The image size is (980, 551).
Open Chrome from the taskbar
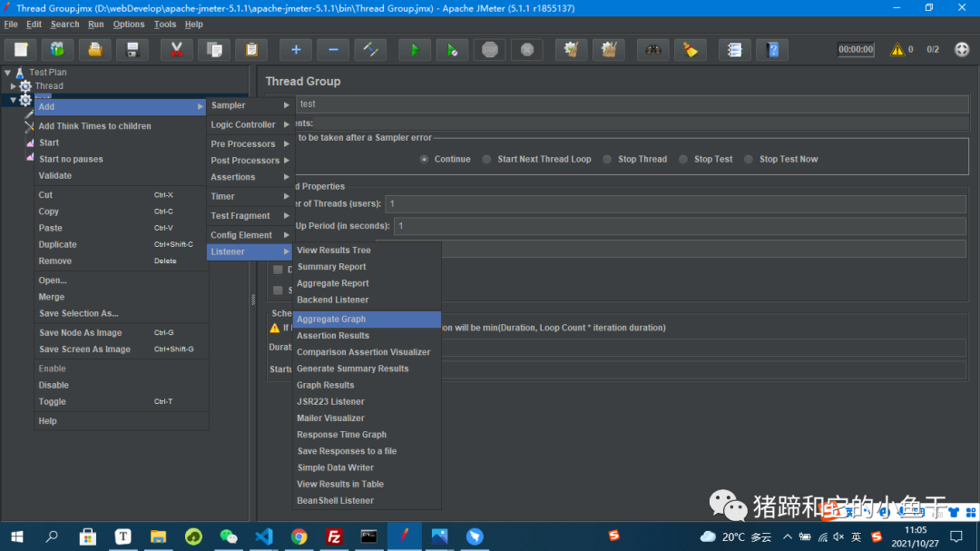pyautogui.click(x=299, y=536)
